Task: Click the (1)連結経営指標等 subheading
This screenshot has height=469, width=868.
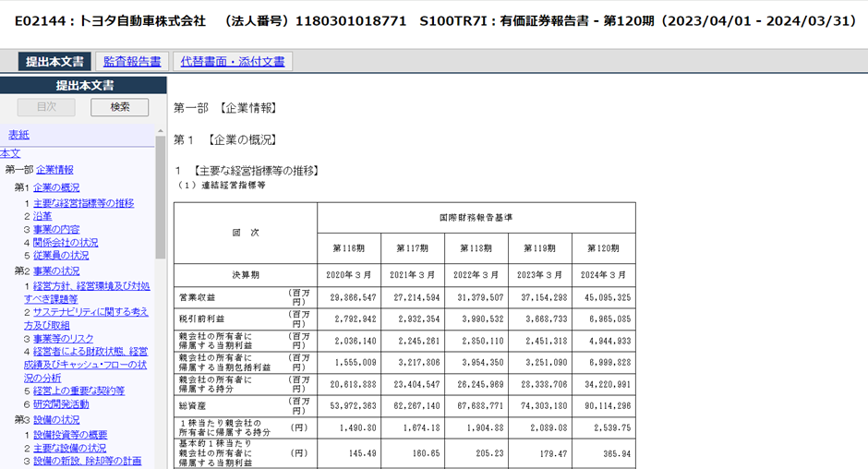Action: 221,185
